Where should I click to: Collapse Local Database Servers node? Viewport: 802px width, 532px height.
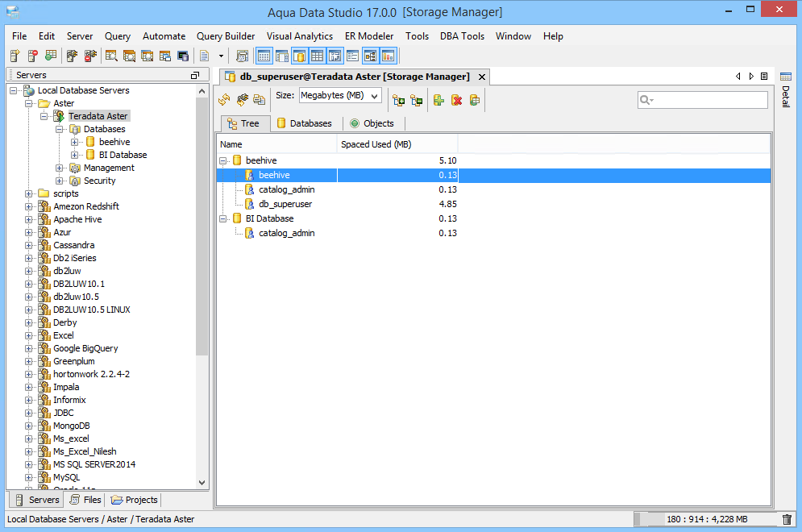coord(14,90)
